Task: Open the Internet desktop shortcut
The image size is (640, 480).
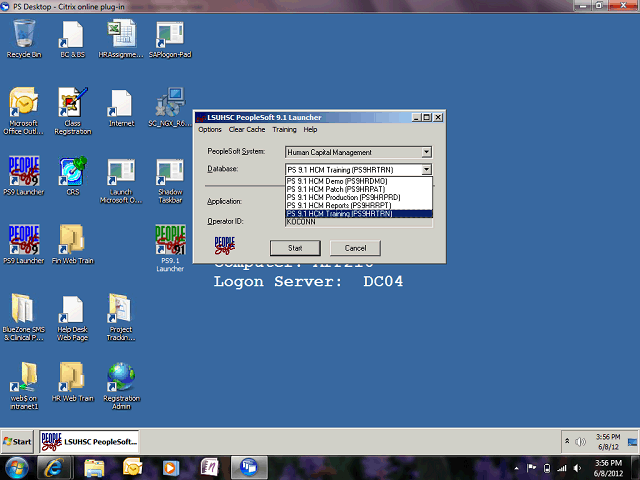Action: pos(121,108)
